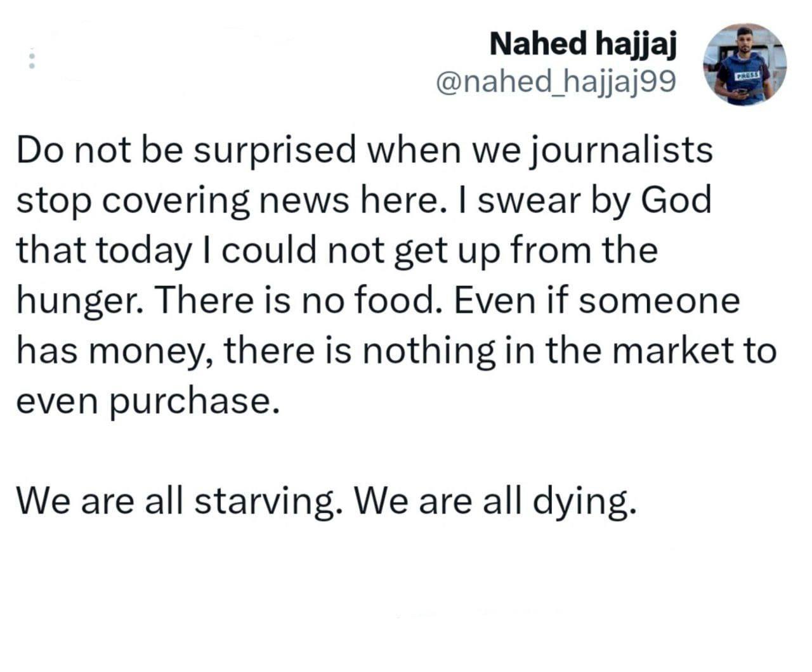Open the Nahed hajjaj display name link
Screen dimensions: 812x672
tap(583, 44)
